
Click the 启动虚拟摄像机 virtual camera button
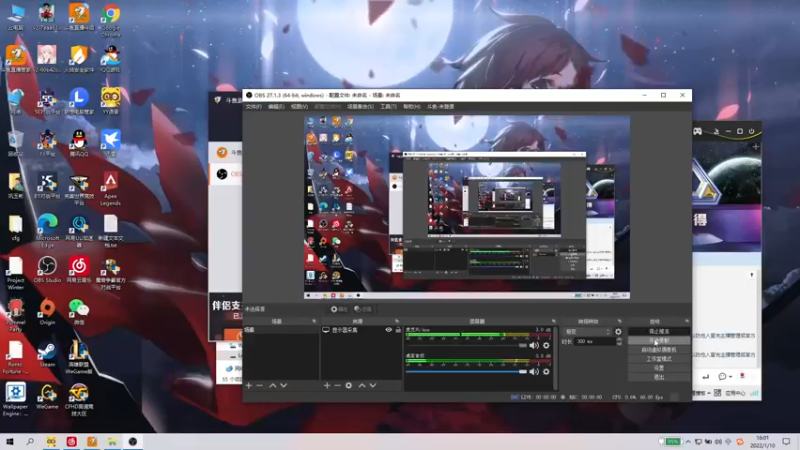(x=659, y=350)
